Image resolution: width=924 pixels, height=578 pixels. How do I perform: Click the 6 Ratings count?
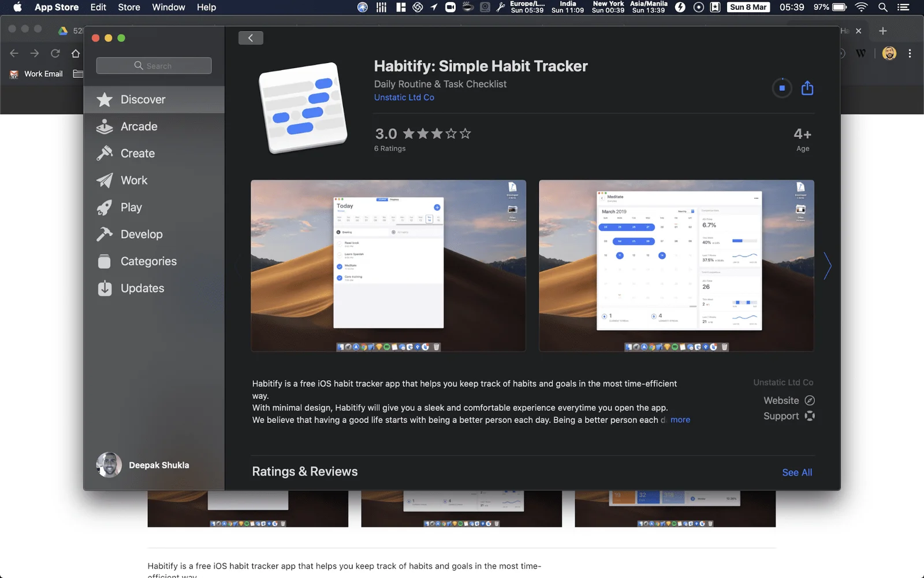tap(390, 149)
